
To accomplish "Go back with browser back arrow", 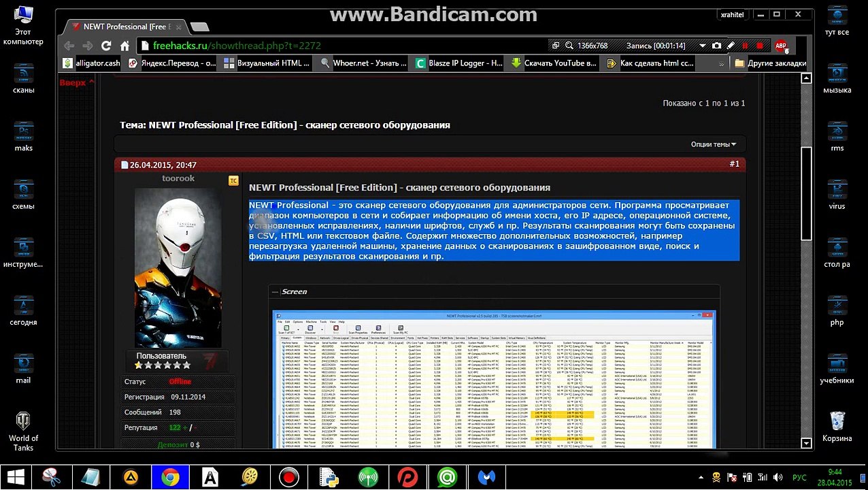I will tap(69, 46).
